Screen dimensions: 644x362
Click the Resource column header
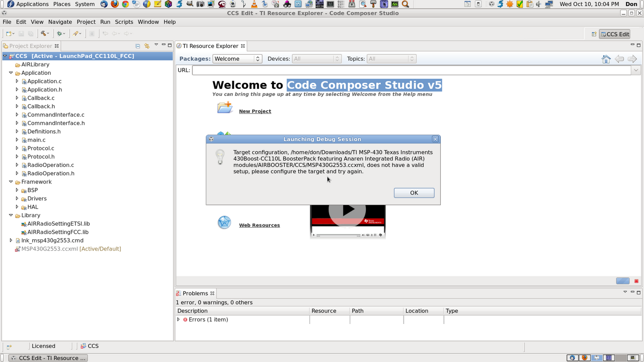coord(330,311)
